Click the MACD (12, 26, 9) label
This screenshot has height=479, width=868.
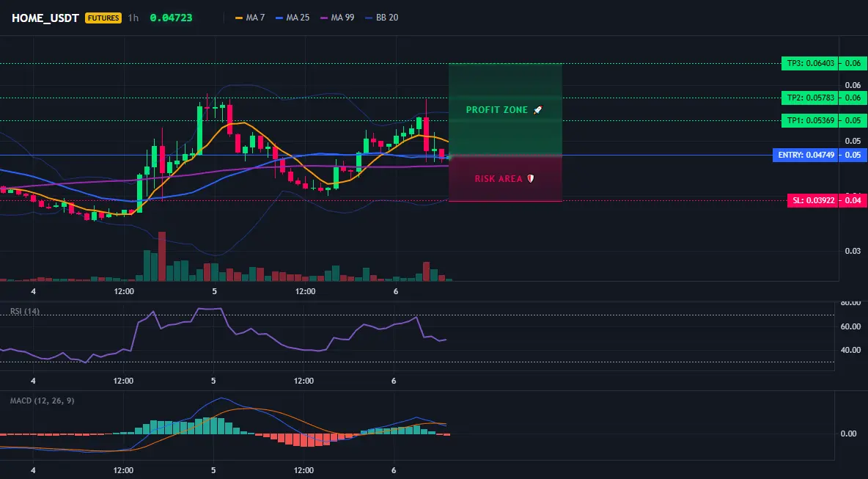42,401
